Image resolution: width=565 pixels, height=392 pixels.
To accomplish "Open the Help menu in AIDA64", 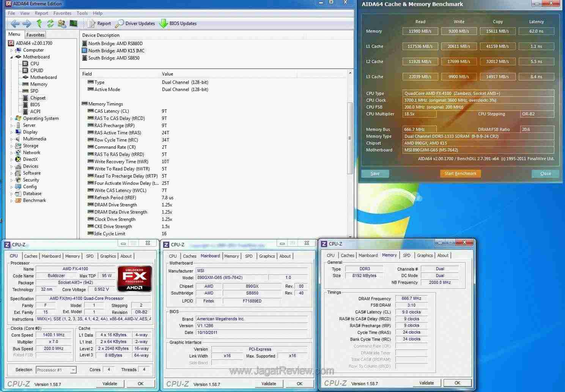I will click(x=98, y=13).
